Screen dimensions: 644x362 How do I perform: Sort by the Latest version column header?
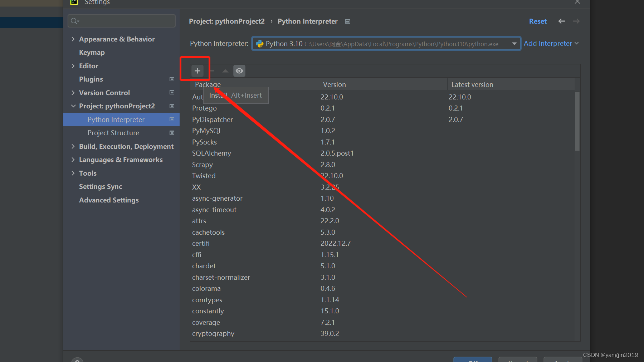tap(511, 84)
